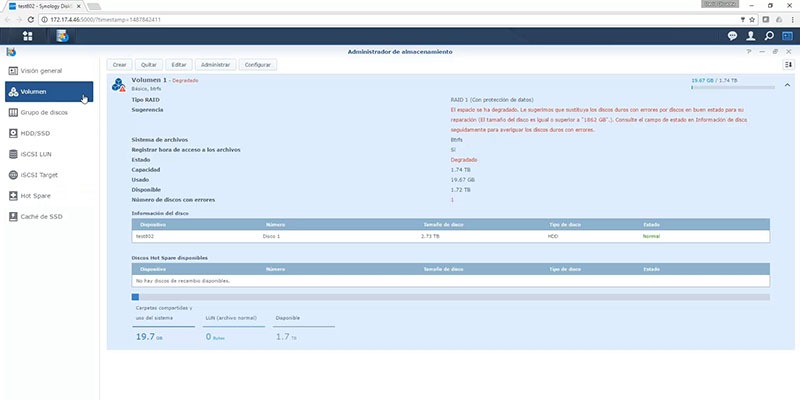
Task: Open the DSM main menu grid icon
Action: [x=28, y=36]
